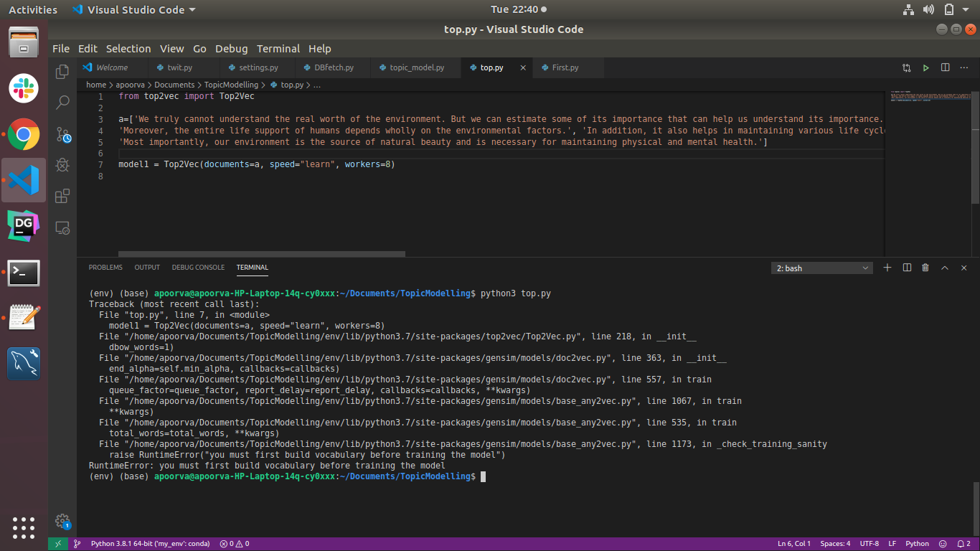
Task: Open the Terminal menu in menu bar
Action: (278, 49)
